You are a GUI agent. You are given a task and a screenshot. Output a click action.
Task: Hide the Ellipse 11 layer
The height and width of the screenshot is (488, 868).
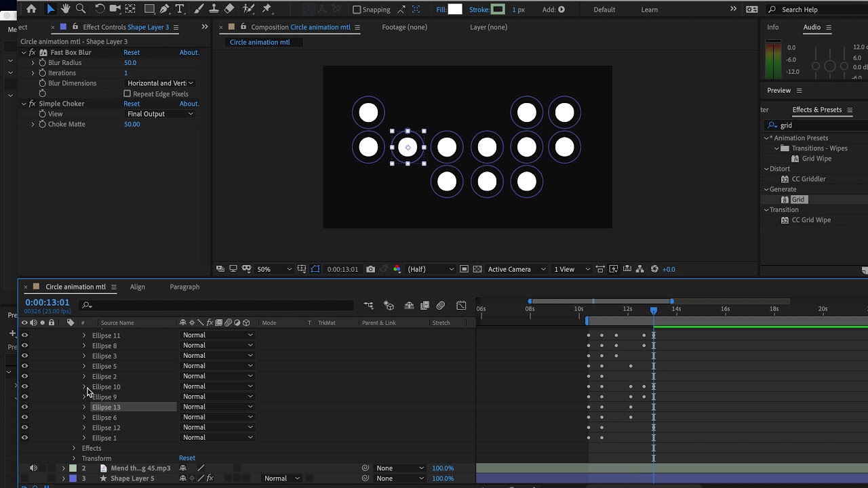[24, 335]
